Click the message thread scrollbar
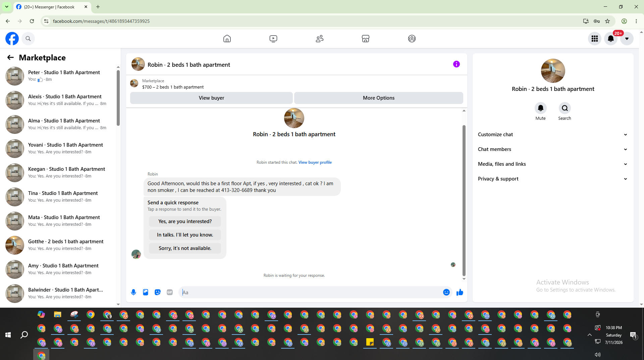This screenshot has width=644, height=360. (x=464, y=200)
